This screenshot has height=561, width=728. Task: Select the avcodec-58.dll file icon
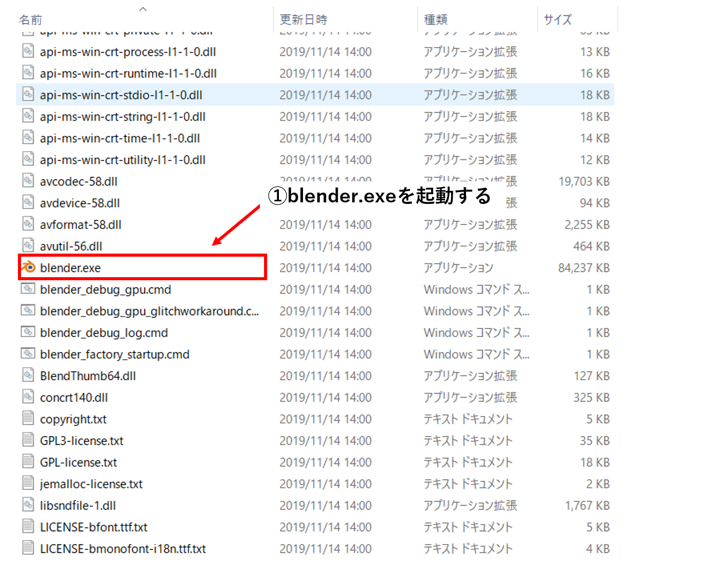pos(28,181)
